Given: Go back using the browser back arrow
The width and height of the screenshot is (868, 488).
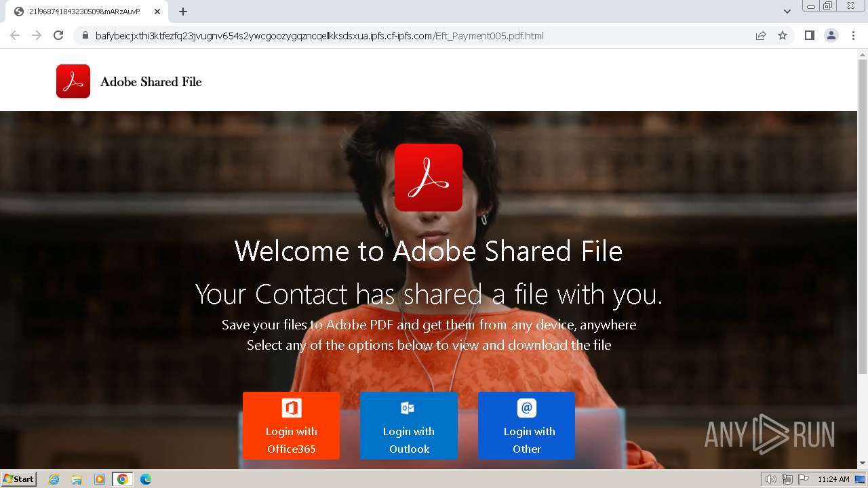Looking at the screenshot, I should click(x=15, y=35).
